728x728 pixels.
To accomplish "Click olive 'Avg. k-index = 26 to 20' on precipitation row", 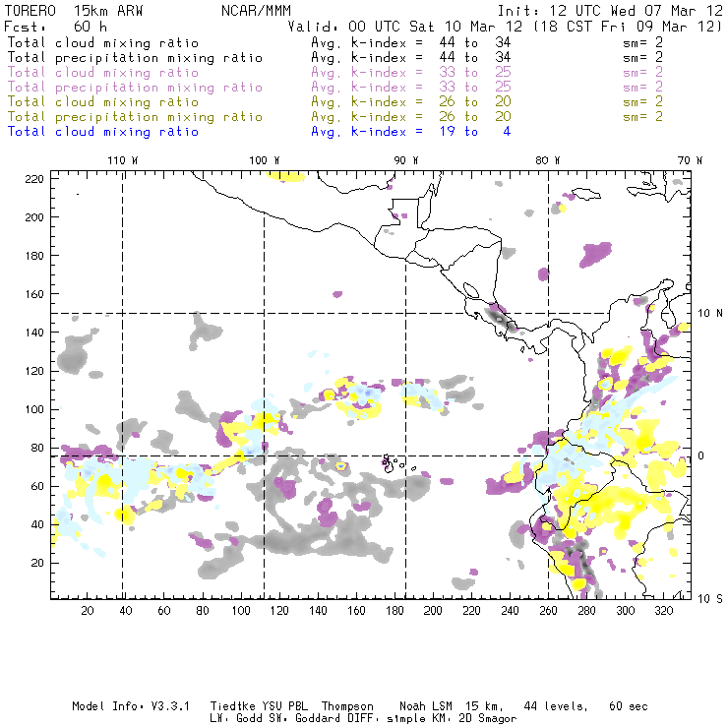I will click(411, 117).
